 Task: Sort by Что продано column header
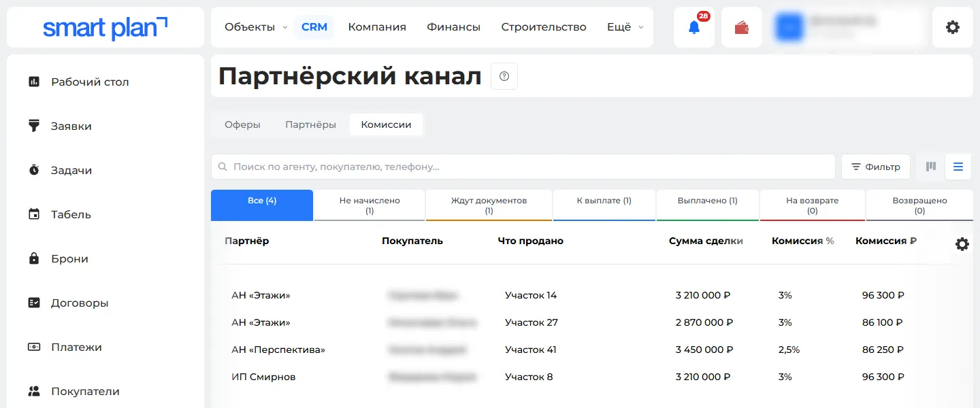click(531, 241)
